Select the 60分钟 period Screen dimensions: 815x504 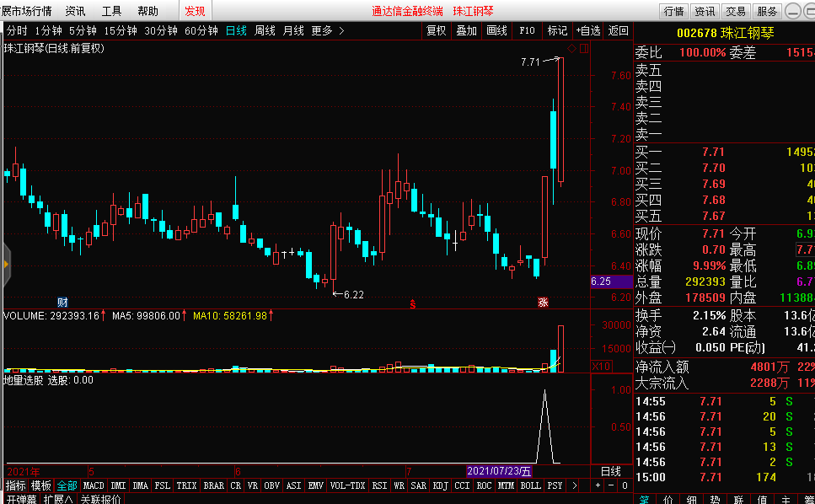[x=201, y=31]
